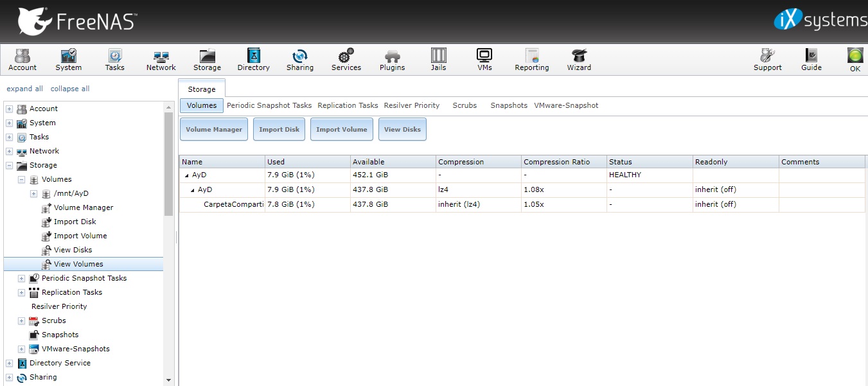Viewport: 868px width, 386px height.
Task: Click the sidebar scroll down arrow
Action: tap(169, 380)
